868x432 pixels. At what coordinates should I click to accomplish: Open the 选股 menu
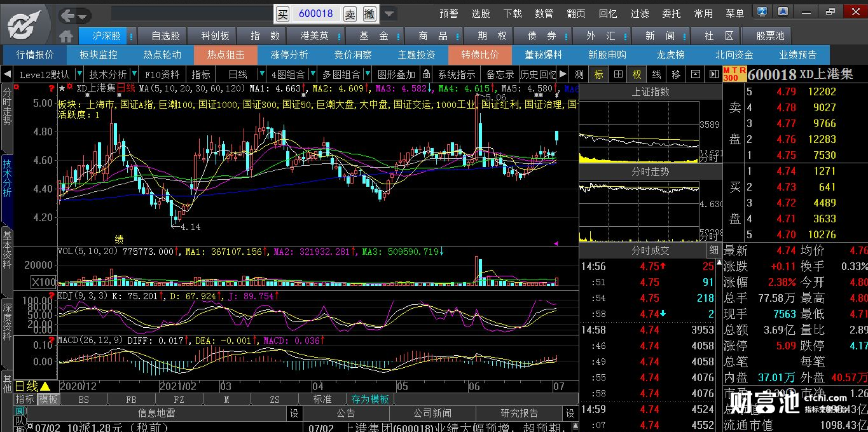481,13
